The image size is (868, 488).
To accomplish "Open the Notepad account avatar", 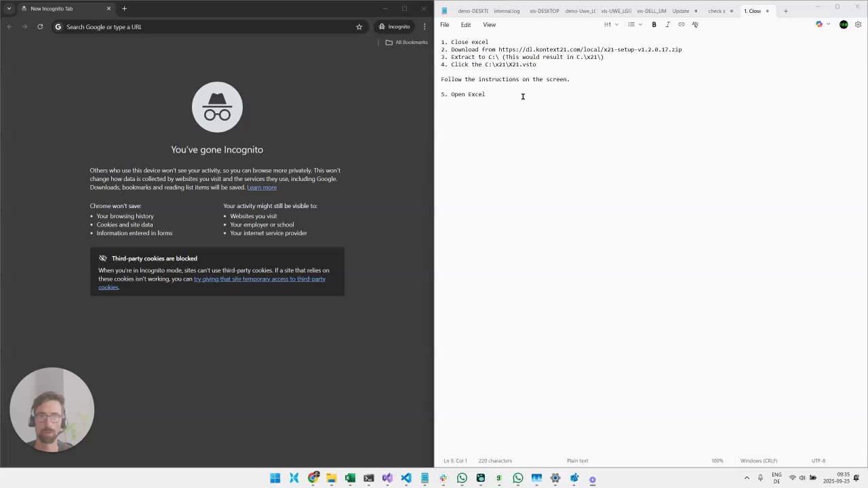I will (844, 24).
